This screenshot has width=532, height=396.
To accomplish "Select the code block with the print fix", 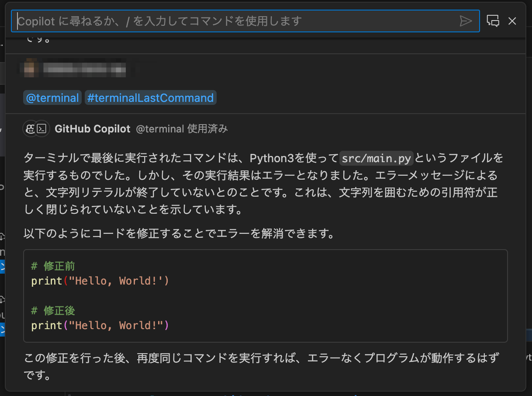I will coord(266,295).
